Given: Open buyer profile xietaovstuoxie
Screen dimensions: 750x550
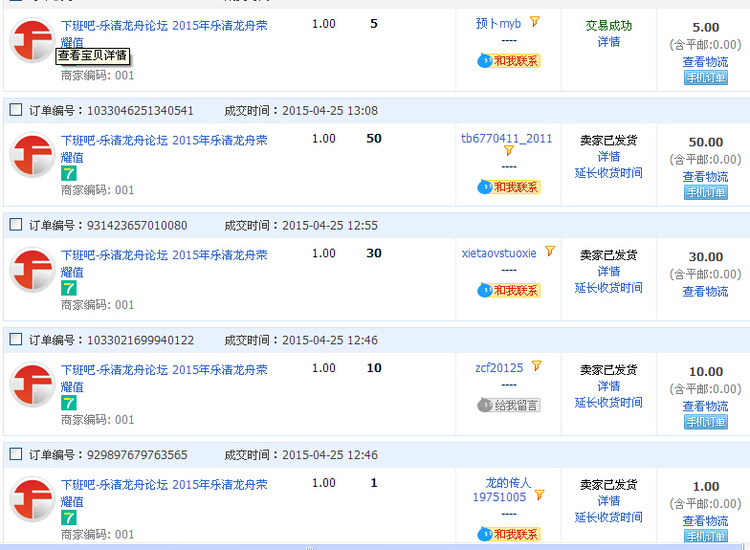Looking at the screenshot, I should click(499, 253).
